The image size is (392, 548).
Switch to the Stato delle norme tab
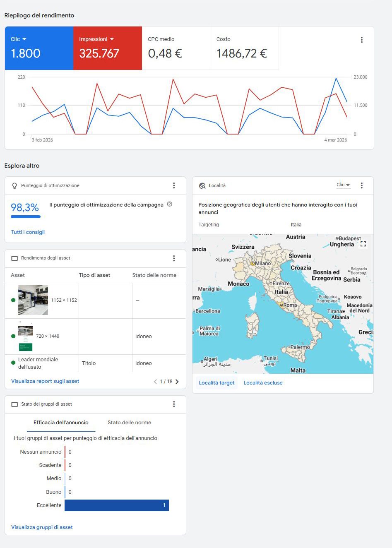coord(129,423)
